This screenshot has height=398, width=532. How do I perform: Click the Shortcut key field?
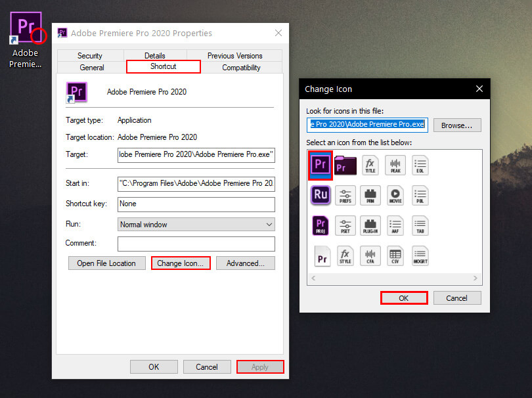pyautogui.click(x=196, y=204)
